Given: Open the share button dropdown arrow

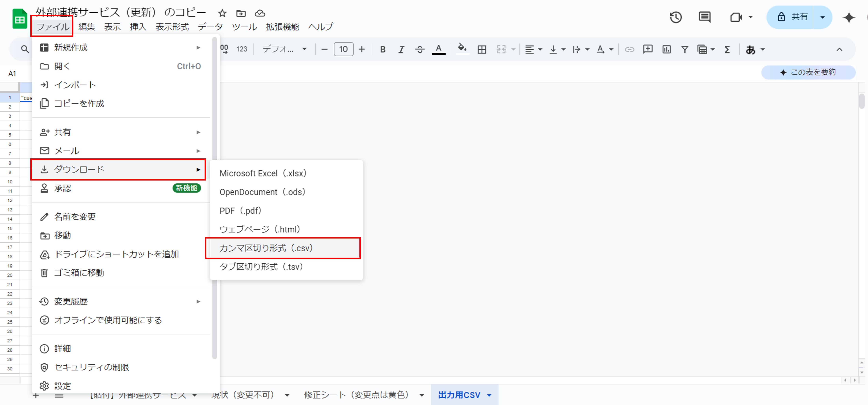Looking at the screenshot, I should tap(822, 17).
